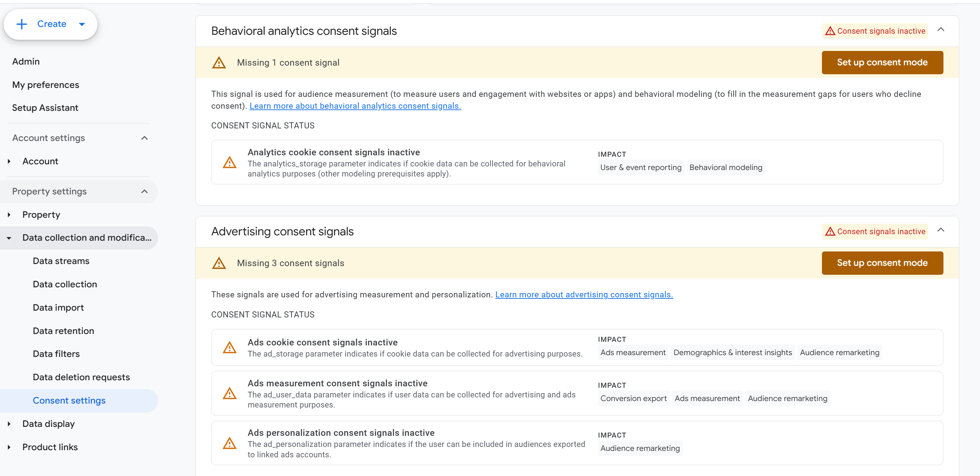The image size is (980, 476).
Task: Click warning icon for Ads cookie consent signals
Action: (x=229, y=347)
